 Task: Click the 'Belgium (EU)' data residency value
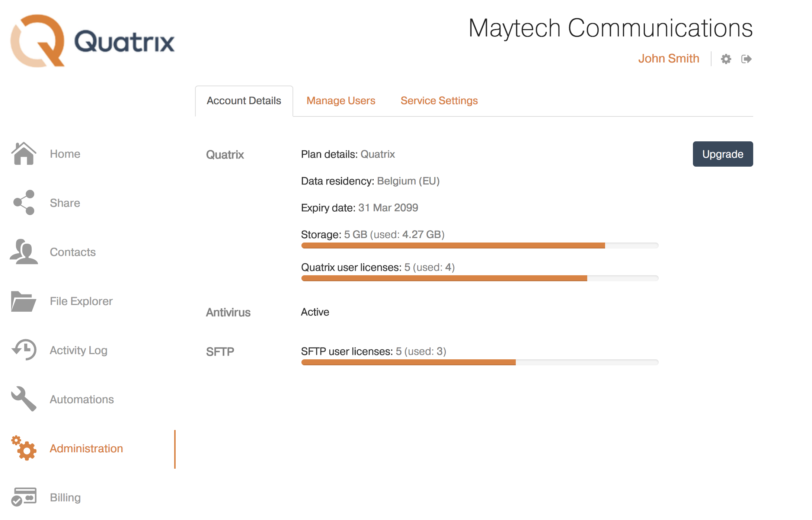[408, 181]
